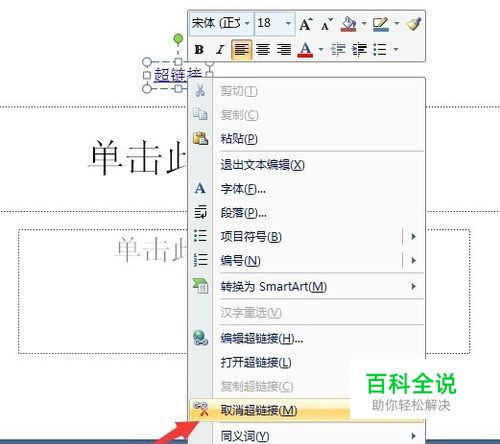
Task: Expand 项目符号(B) submenu arrow
Action: pyautogui.click(x=413, y=237)
